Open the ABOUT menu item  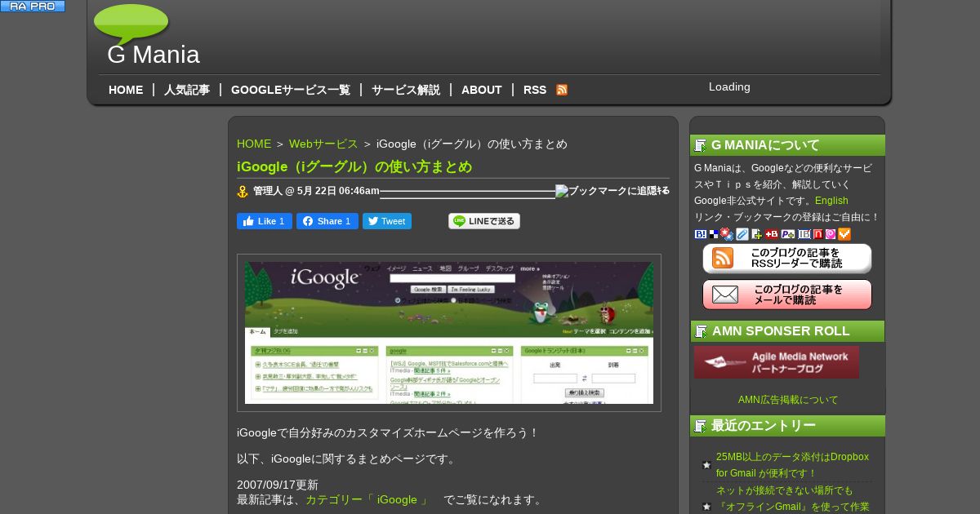[482, 90]
